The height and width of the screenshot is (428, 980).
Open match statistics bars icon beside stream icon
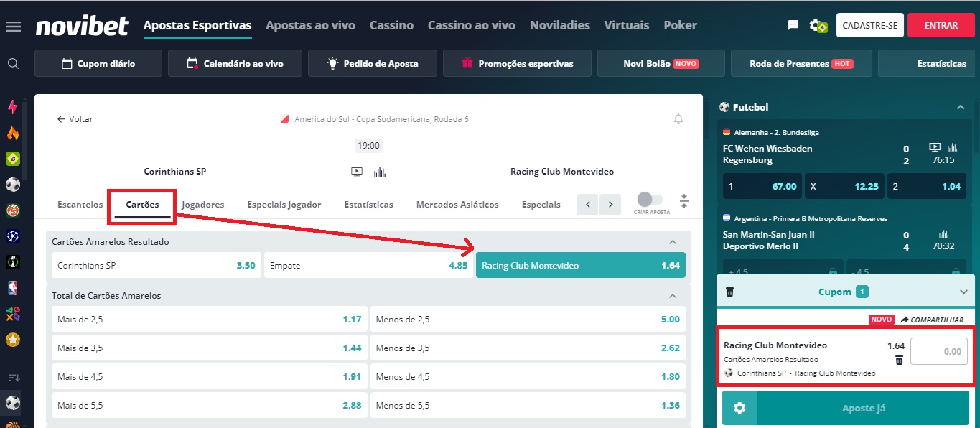380,172
